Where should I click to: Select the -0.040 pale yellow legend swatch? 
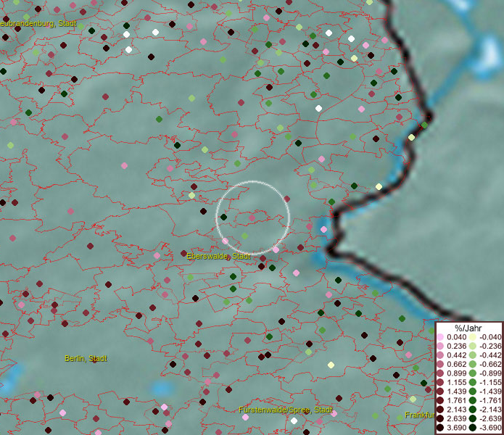tap(473, 337)
